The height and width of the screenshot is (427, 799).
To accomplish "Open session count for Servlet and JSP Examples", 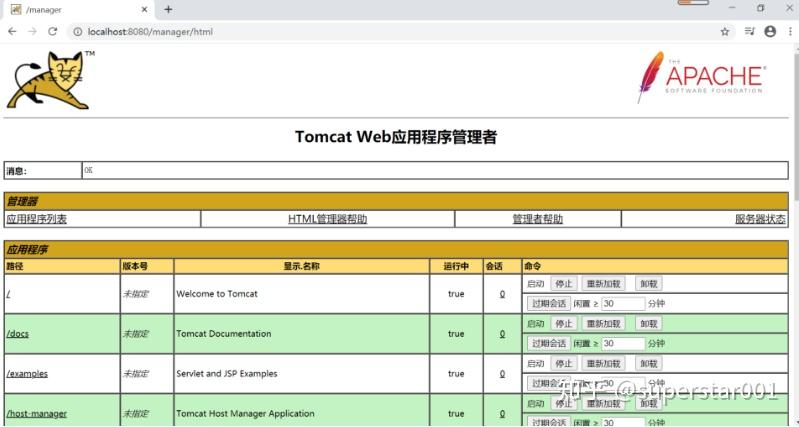I will coord(502,373).
